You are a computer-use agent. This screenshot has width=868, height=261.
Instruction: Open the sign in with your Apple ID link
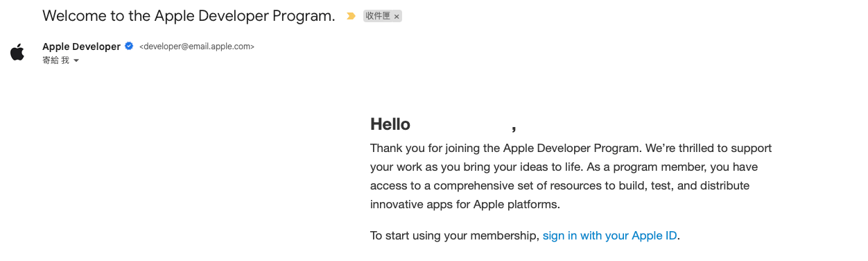(609, 235)
